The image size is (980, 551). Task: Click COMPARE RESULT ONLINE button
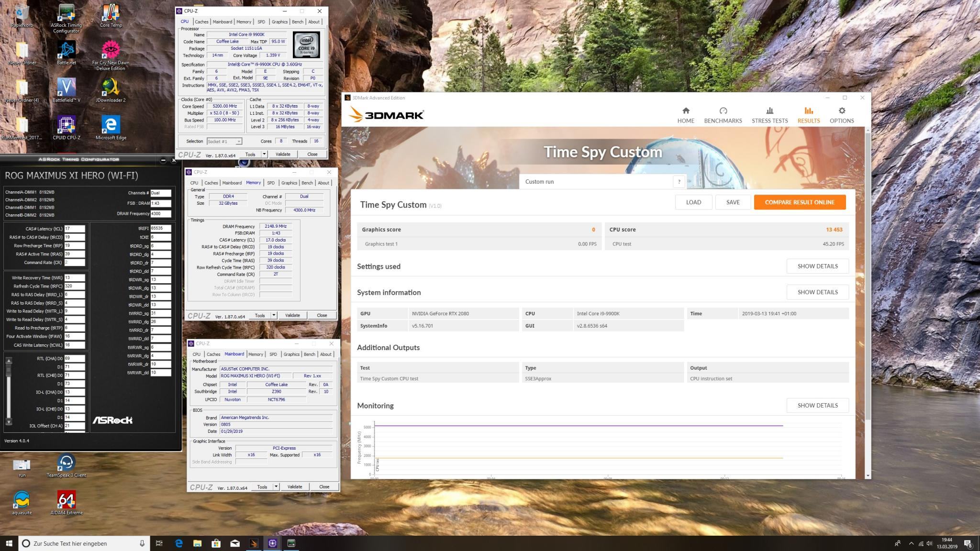click(800, 202)
